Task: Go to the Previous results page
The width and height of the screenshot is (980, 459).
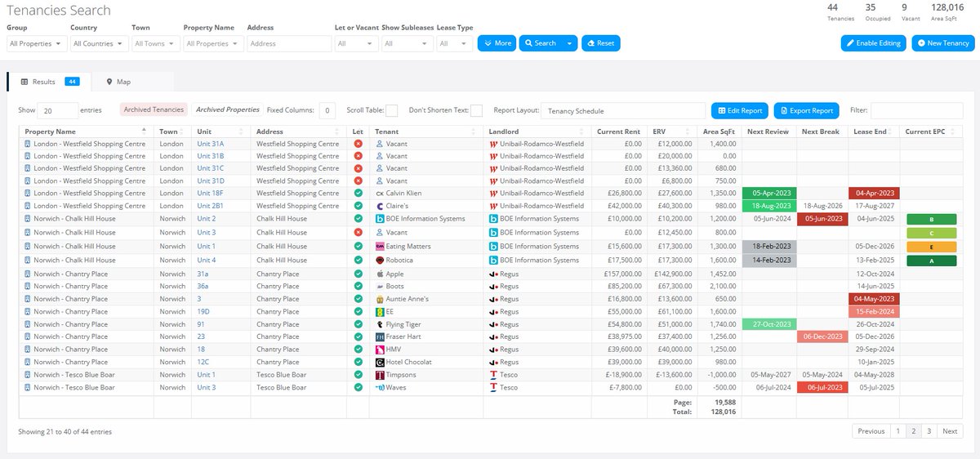Action: [x=871, y=431]
